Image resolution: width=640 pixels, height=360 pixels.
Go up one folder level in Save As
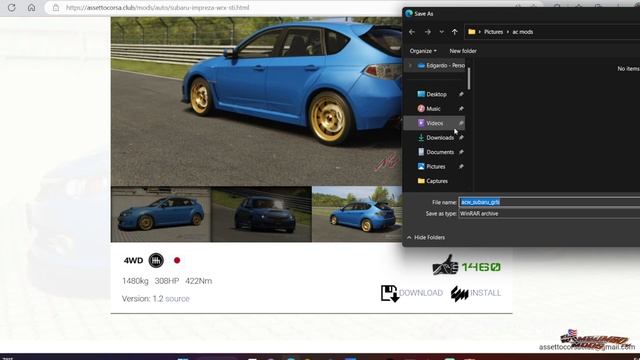point(454,32)
